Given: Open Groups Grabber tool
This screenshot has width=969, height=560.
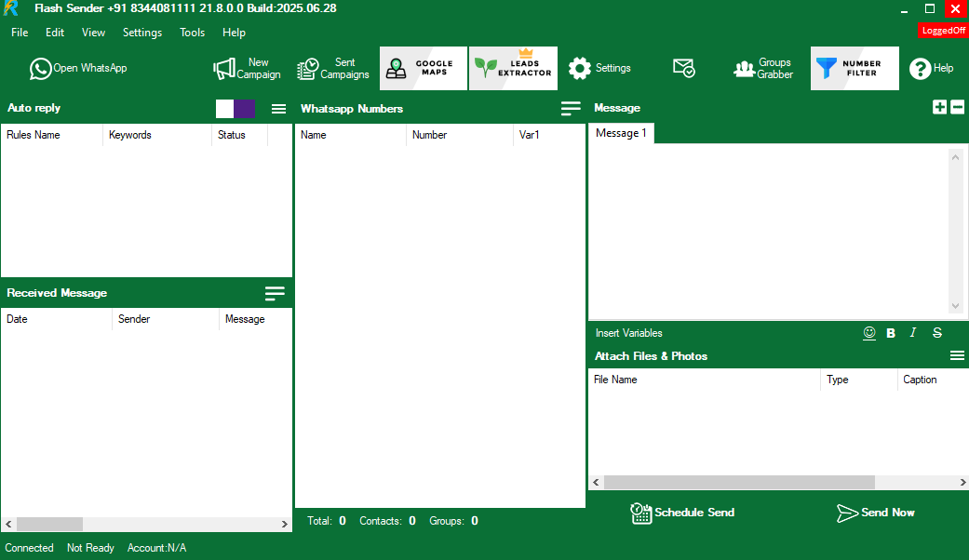Looking at the screenshot, I should (763, 69).
